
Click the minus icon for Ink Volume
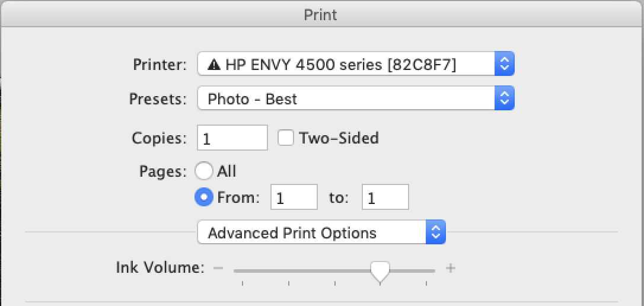218,268
